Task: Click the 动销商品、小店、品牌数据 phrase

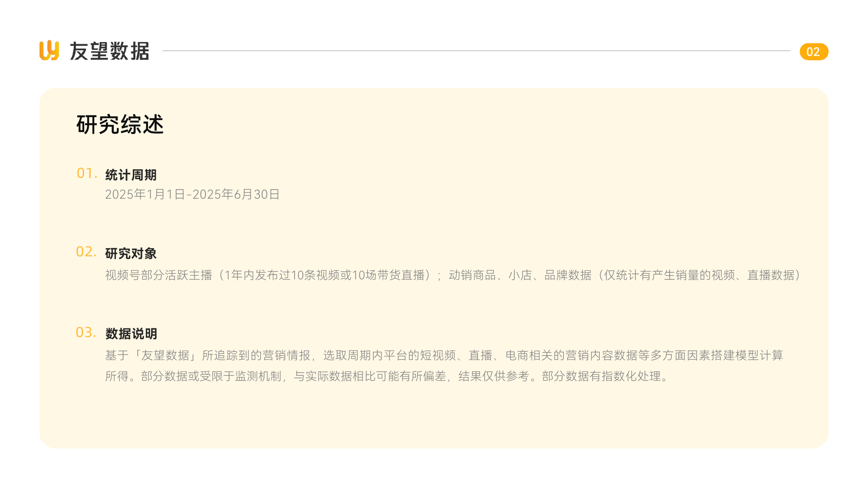Action: point(520,275)
